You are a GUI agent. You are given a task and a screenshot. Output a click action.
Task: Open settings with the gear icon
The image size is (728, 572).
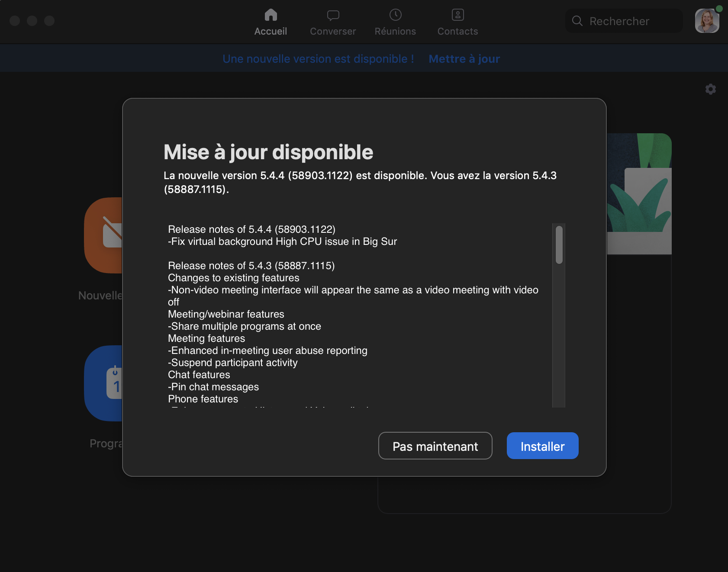710,89
